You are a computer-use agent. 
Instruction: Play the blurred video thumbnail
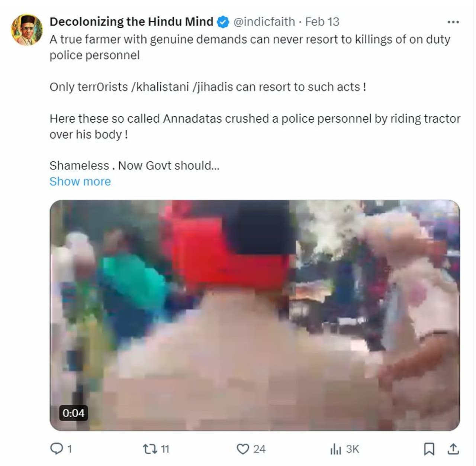coord(255,315)
